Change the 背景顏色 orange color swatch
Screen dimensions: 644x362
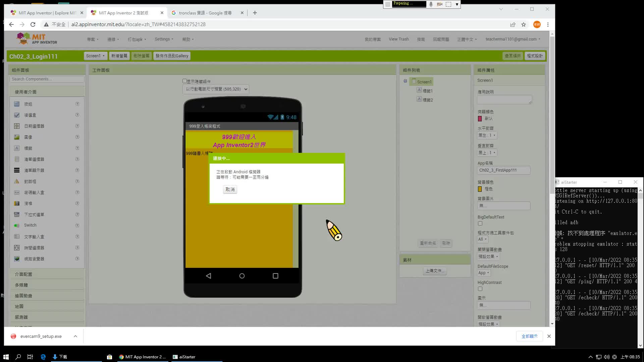point(480,189)
